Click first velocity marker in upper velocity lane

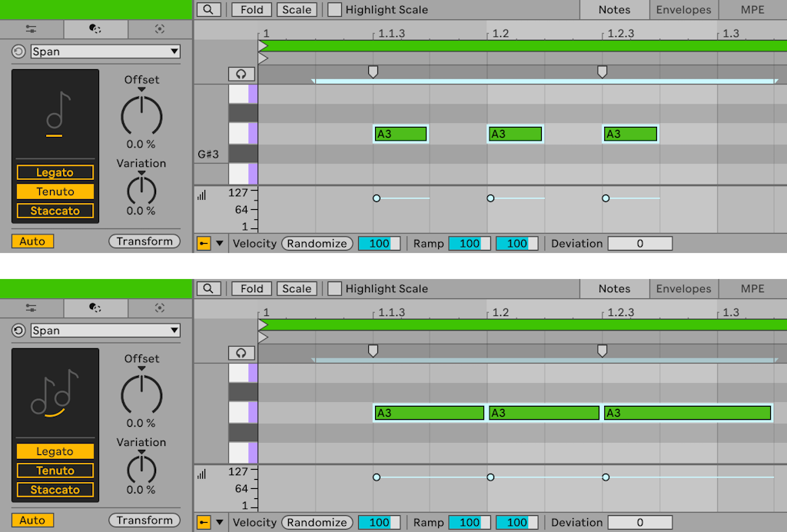point(377,198)
